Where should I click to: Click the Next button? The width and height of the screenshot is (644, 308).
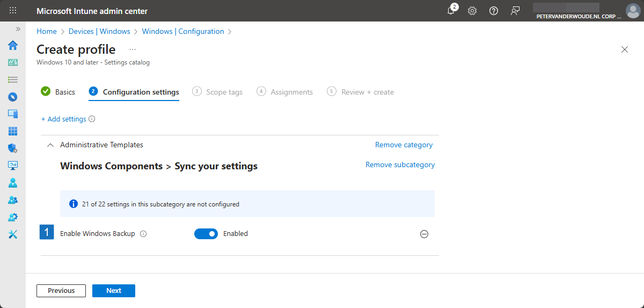pyautogui.click(x=114, y=291)
